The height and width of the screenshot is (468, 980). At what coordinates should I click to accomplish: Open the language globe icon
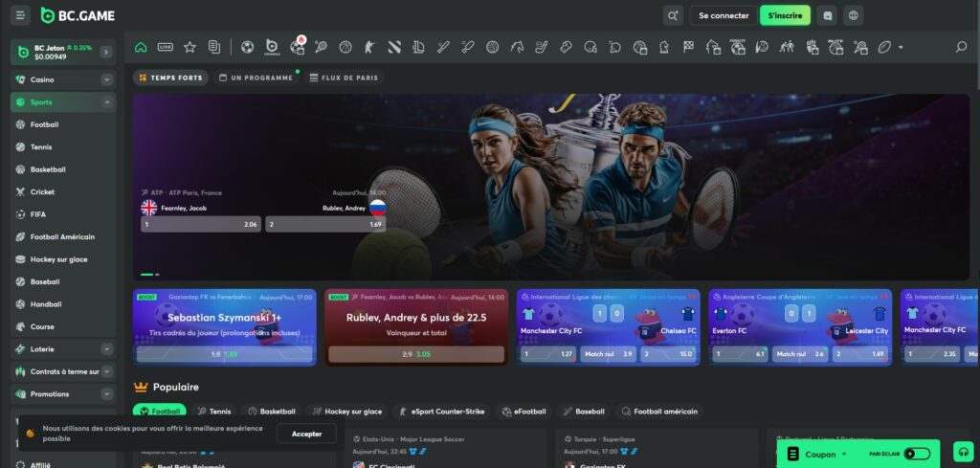click(x=853, y=15)
